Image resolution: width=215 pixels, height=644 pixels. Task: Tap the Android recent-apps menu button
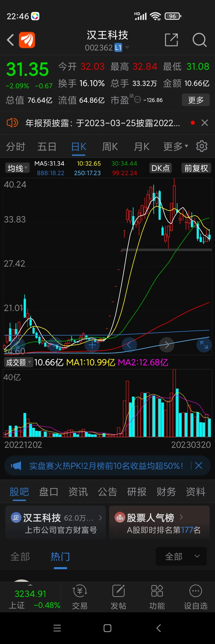coord(57,628)
